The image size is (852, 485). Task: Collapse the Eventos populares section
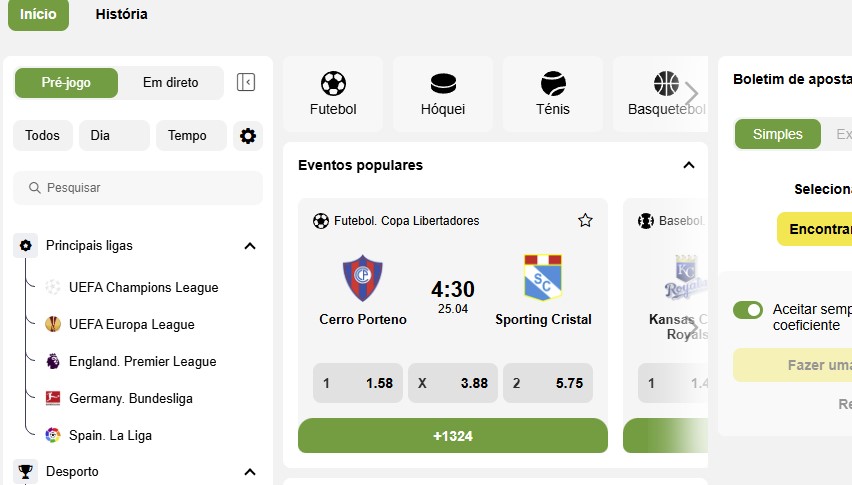tap(688, 165)
